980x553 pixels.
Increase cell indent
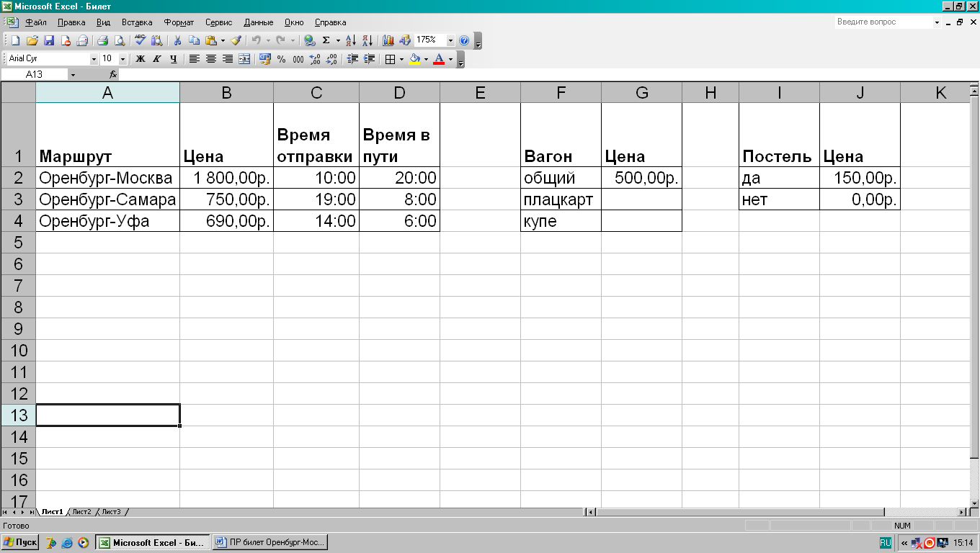pos(369,59)
